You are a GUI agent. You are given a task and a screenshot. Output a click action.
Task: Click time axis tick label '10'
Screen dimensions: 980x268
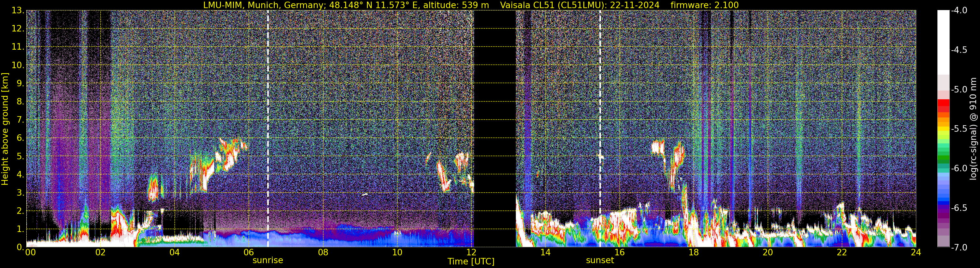click(x=397, y=253)
